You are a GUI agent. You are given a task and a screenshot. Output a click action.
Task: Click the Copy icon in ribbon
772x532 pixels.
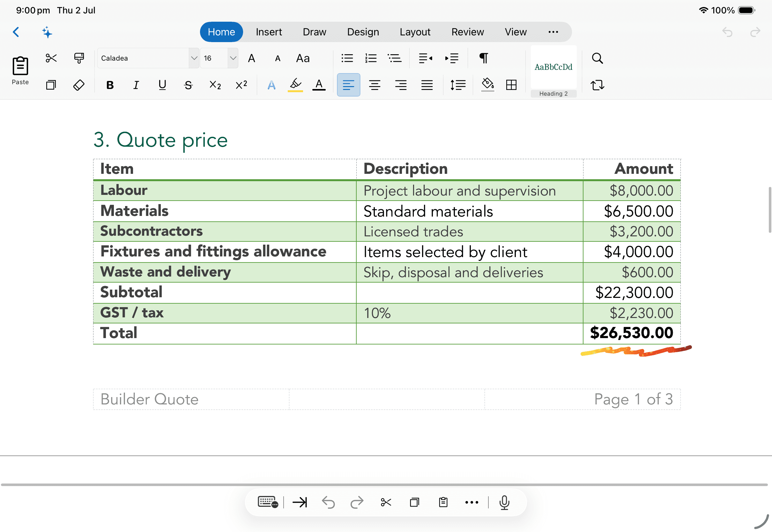51,85
